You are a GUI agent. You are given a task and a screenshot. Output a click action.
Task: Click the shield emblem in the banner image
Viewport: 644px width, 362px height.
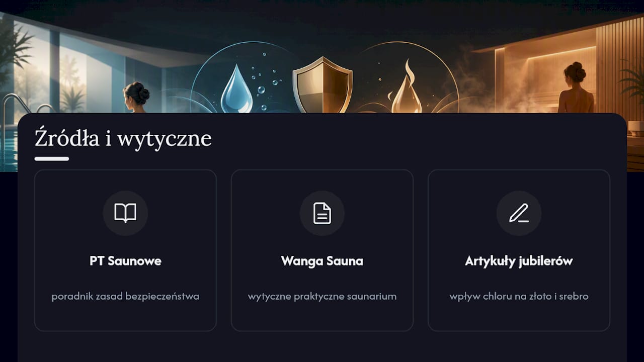click(323, 84)
